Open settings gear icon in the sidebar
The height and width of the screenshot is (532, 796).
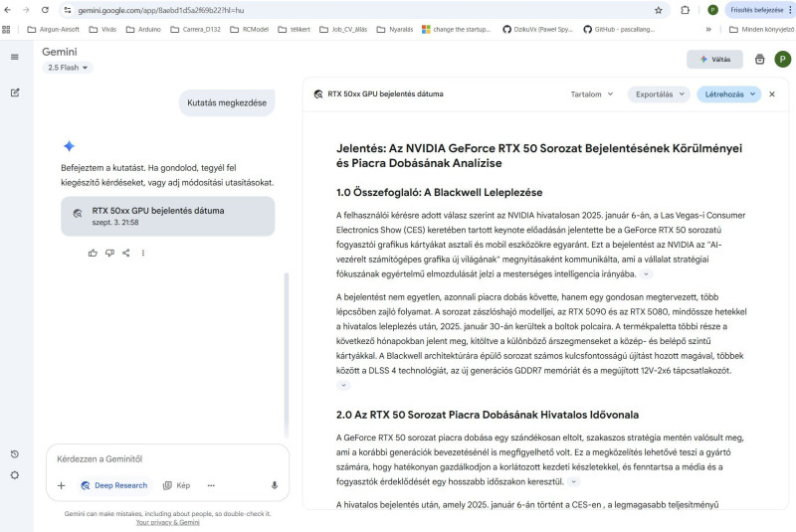(15, 475)
